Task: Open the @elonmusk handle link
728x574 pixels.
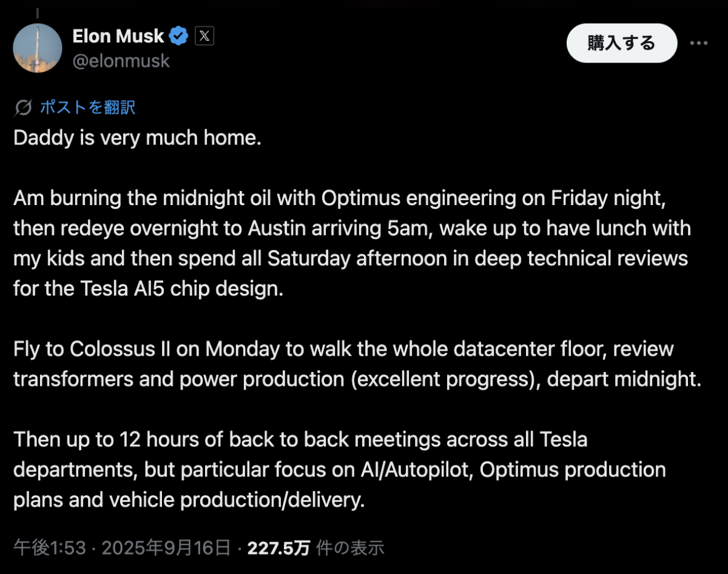Action: pyautogui.click(x=121, y=61)
